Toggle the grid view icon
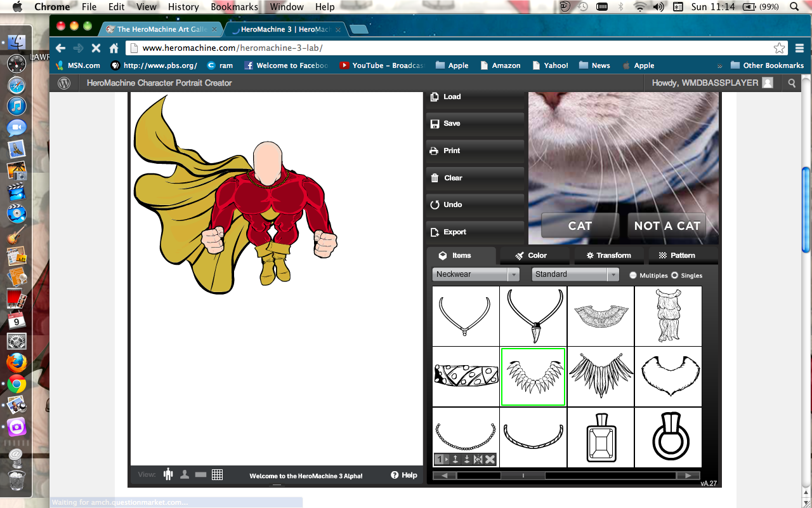The height and width of the screenshot is (508, 812). pos(217,474)
